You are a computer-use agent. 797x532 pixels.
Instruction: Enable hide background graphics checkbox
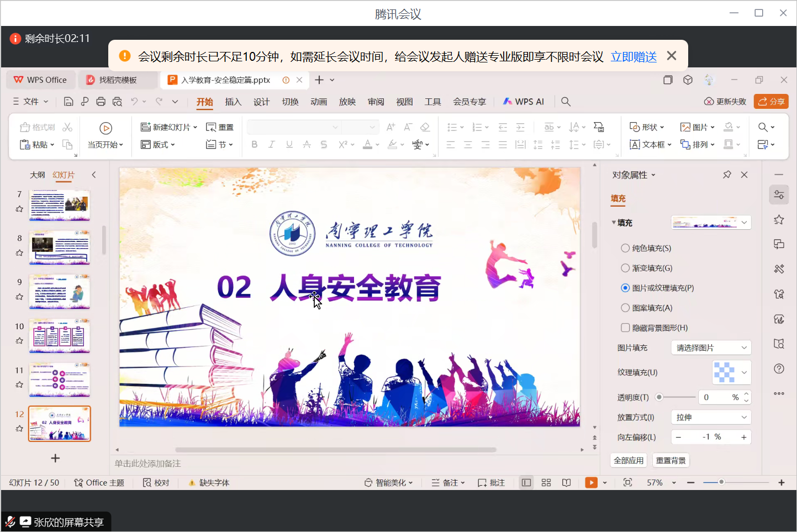[x=625, y=328]
